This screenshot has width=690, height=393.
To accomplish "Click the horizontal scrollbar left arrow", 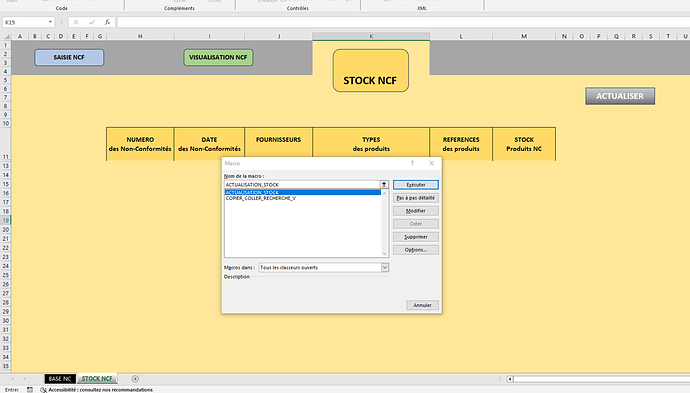I will pos(510,379).
